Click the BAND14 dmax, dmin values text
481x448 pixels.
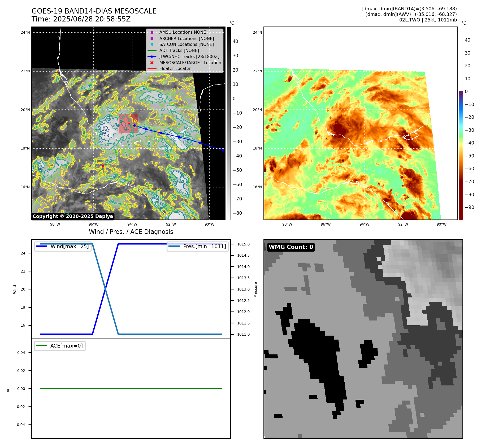(x=409, y=9)
